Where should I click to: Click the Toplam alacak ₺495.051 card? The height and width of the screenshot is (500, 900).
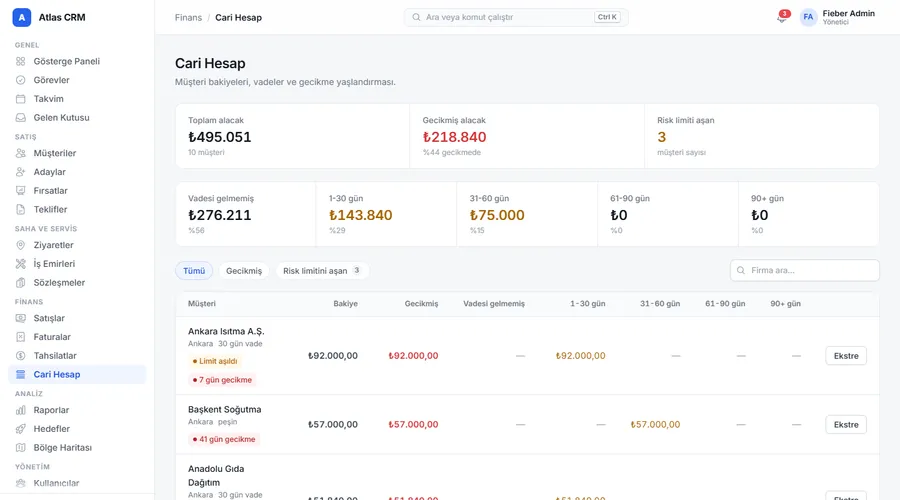(x=293, y=136)
